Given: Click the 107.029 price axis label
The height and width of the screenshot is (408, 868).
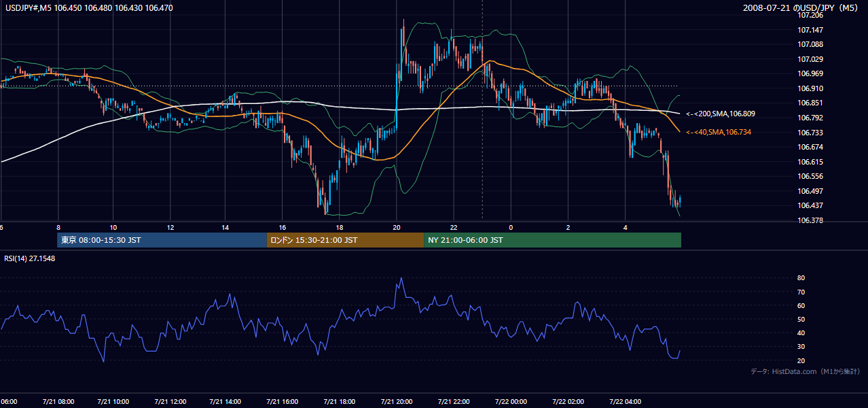Looking at the screenshot, I should coord(810,59).
